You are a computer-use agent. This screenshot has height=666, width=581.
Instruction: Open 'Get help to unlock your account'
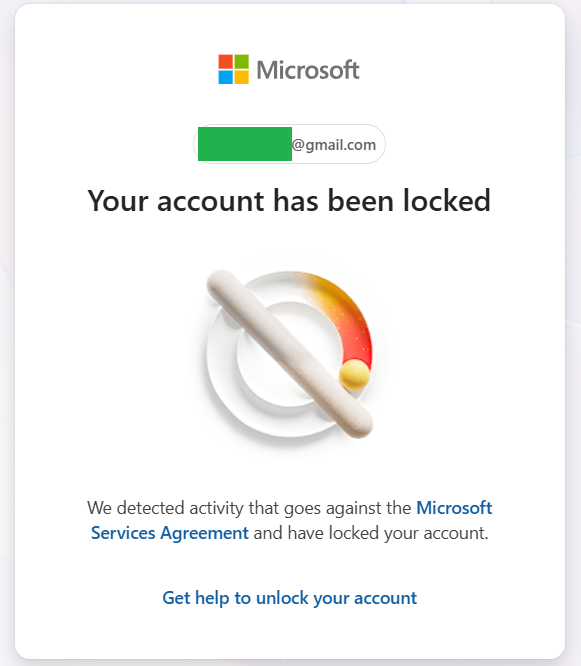(290, 598)
